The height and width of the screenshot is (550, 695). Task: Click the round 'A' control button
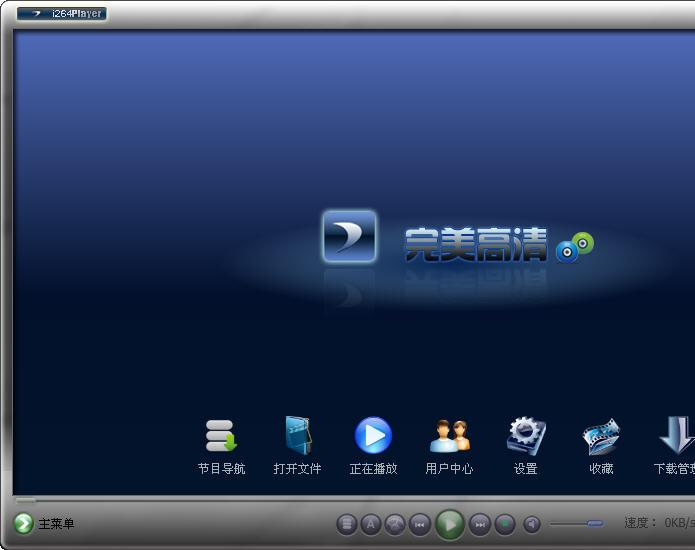371,525
